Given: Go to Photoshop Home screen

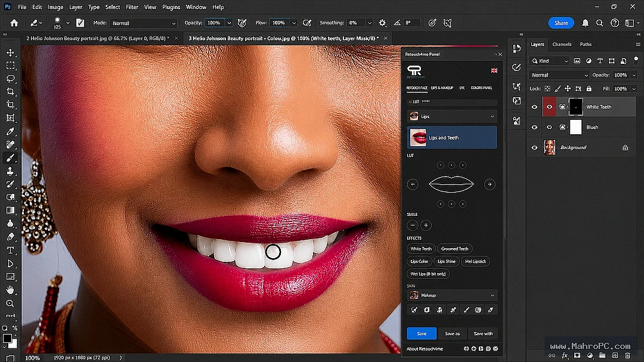Looking at the screenshot, I should click(x=14, y=23).
